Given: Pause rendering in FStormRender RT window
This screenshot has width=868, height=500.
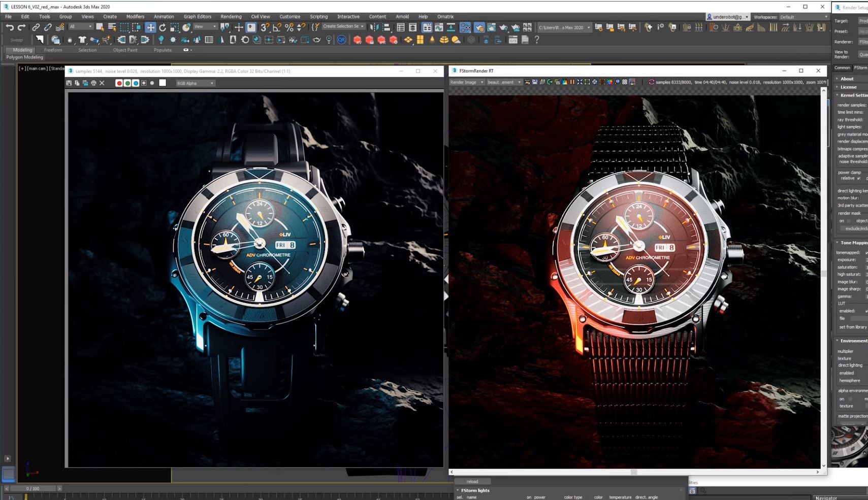Looking at the screenshot, I should click(x=572, y=82).
